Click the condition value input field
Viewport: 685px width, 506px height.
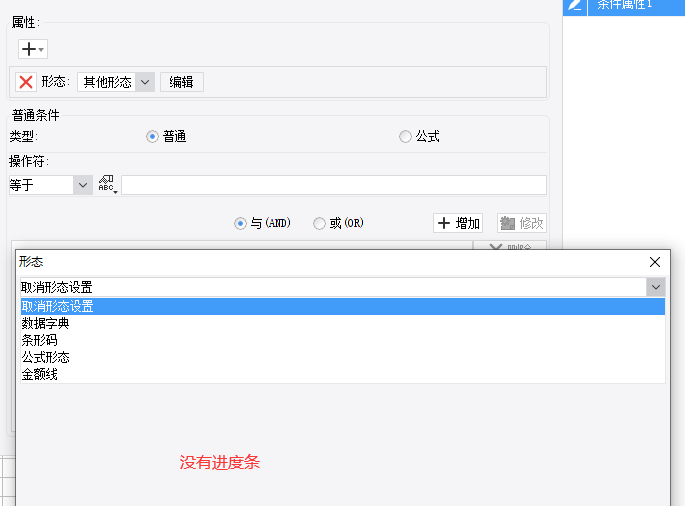(x=334, y=185)
